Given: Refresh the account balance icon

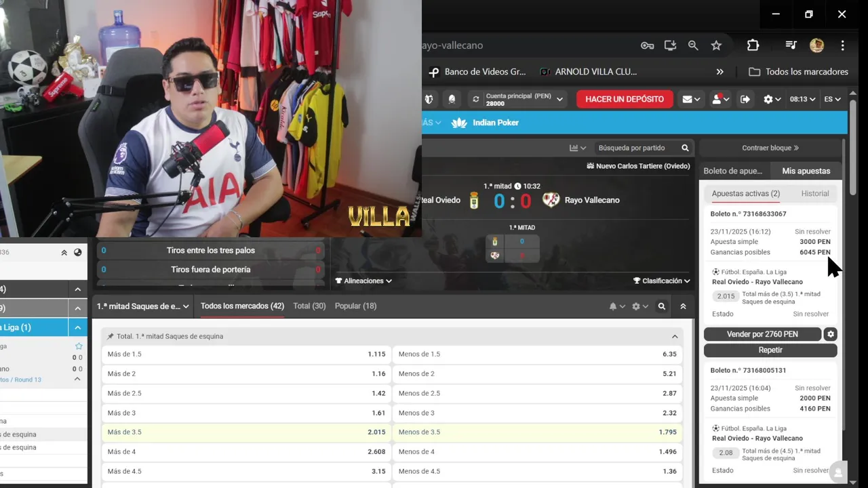Looking at the screenshot, I should click(x=476, y=99).
